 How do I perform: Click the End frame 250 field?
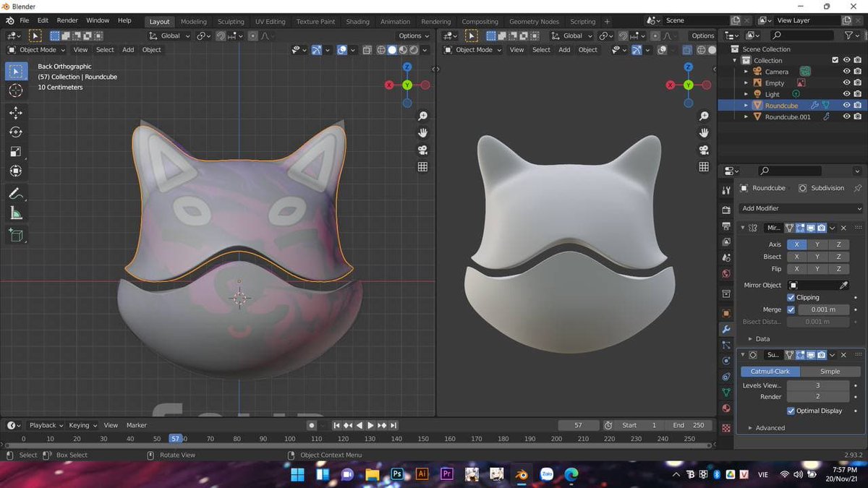pyautogui.click(x=689, y=425)
